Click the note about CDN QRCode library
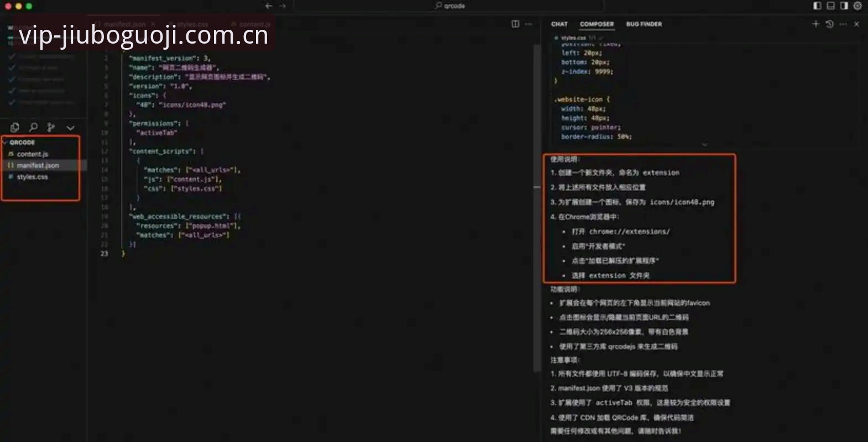The width and height of the screenshot is (868, 442). pos(622,417)
